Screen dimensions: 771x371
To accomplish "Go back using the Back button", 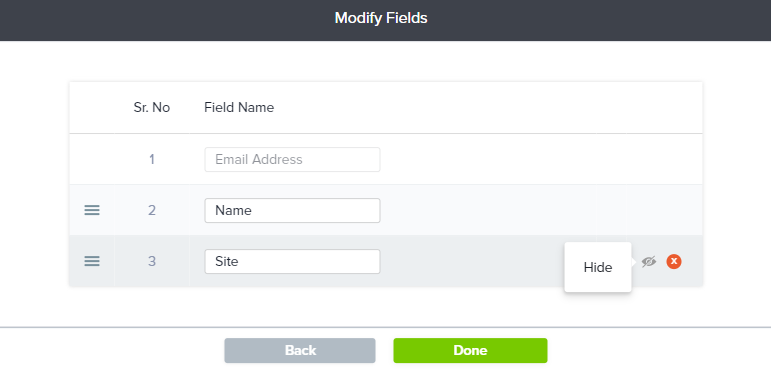I will pyautogui.click(x=300, y=350).
